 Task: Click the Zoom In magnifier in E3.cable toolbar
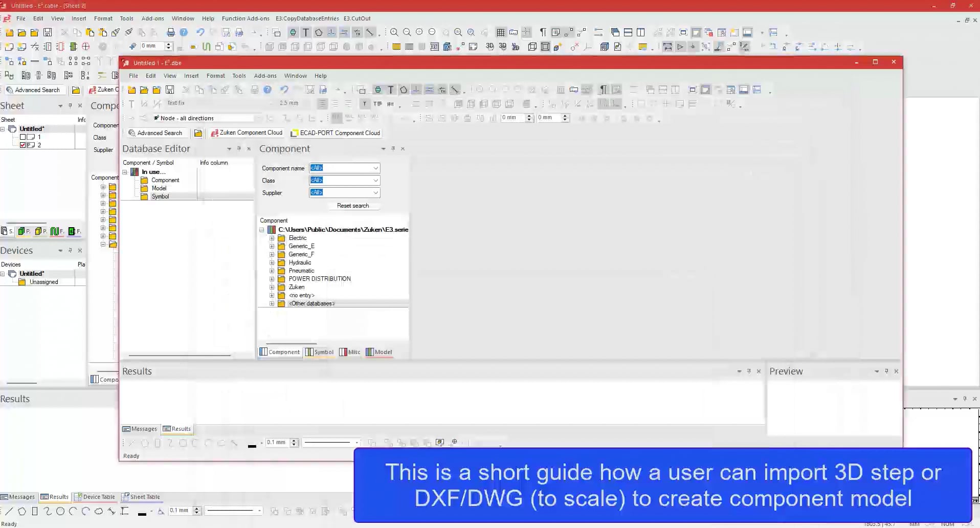(394, 32)
